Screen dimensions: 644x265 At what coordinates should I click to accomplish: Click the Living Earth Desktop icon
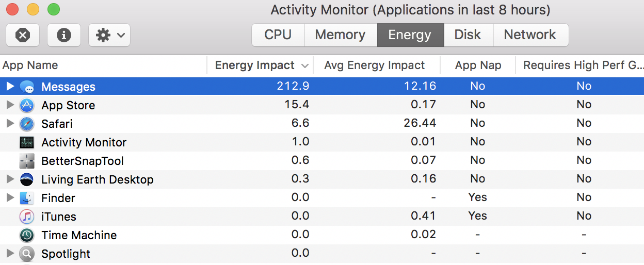[x=27, y=179]
